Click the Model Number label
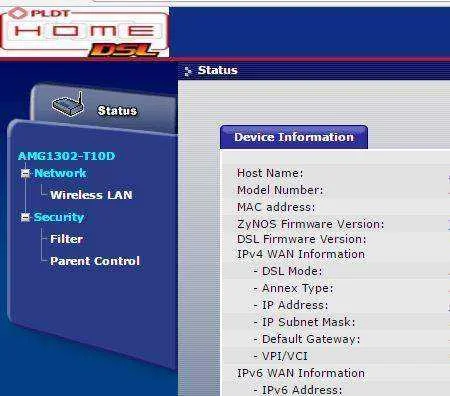 pos(280,190)
